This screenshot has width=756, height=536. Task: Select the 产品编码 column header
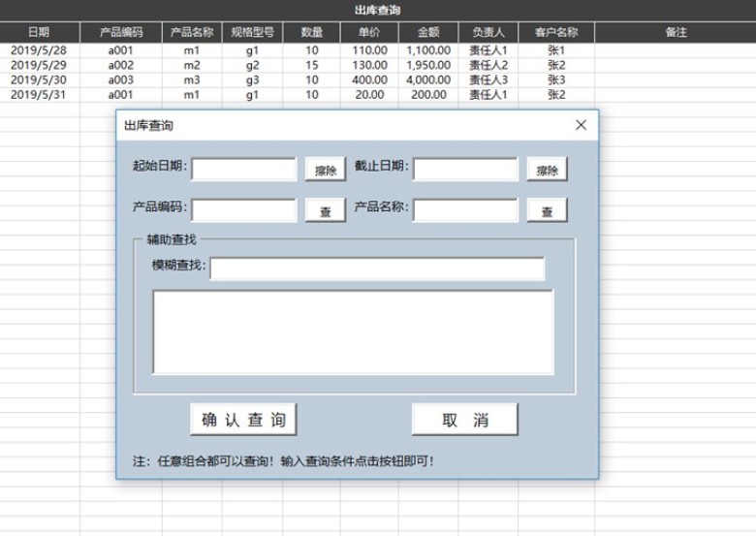pyautogui.click(x=121, y=32)
